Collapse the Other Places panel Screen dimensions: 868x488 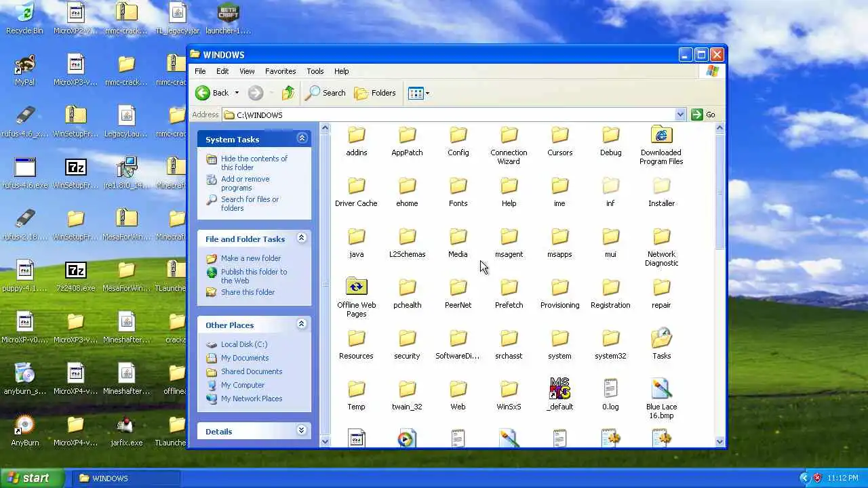tap(302, 324)
